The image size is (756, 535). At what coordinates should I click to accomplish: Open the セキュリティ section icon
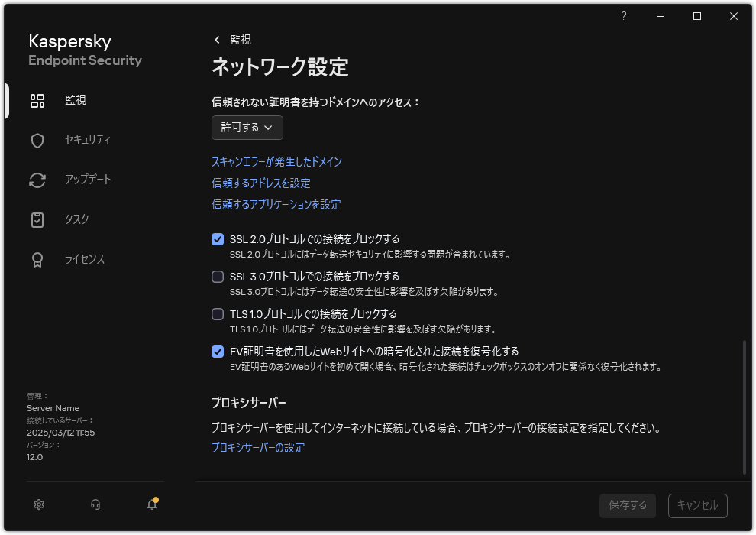[x=37, y=140]
